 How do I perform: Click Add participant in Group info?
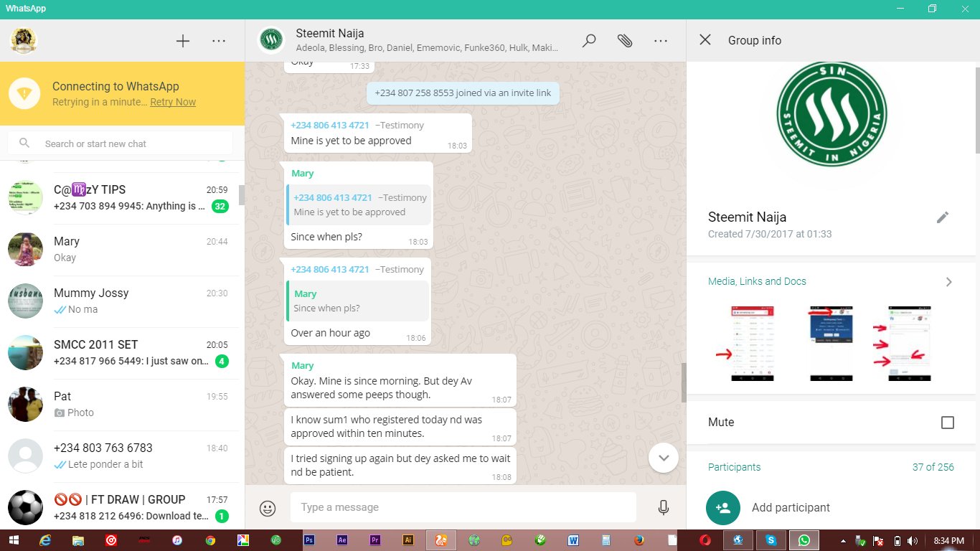tap(790, 507)
